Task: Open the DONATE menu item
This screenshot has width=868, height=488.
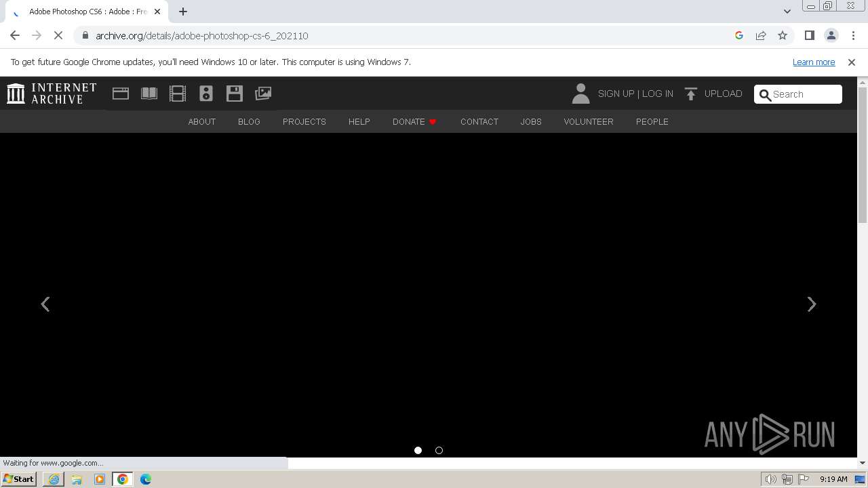Action: [x=414, y=121]
